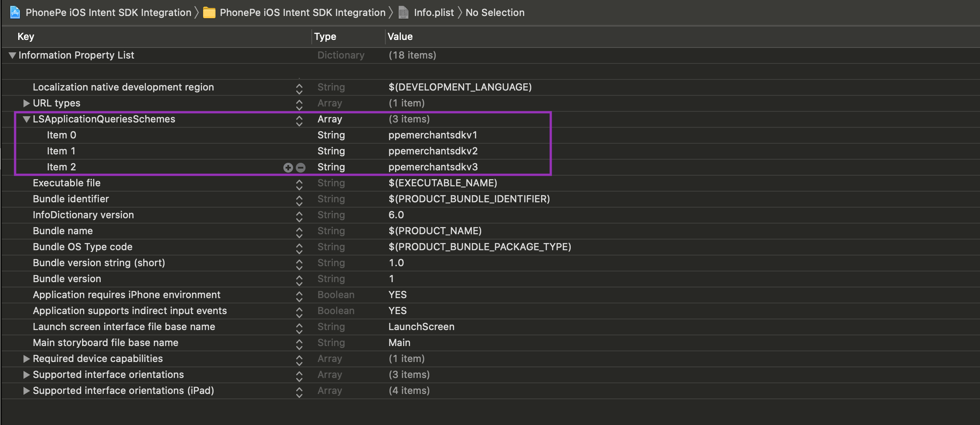Expand the URL types array

pyautogui.click(x=27, y=103)
